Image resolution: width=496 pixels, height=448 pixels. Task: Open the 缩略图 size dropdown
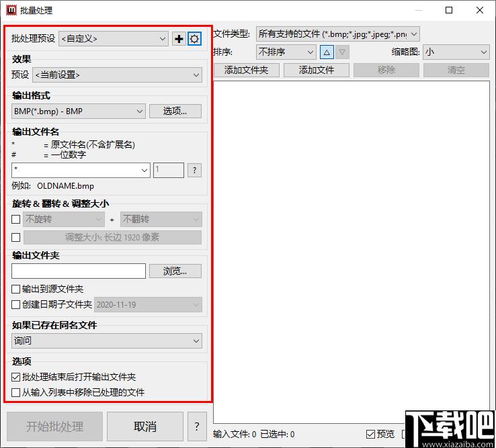(x=456, y=52)
